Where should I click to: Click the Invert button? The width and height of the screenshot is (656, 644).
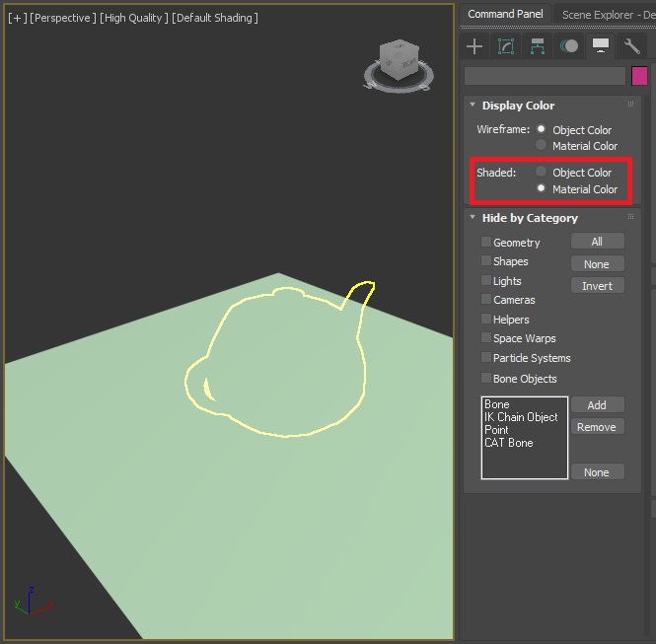(x=597, y=286)
